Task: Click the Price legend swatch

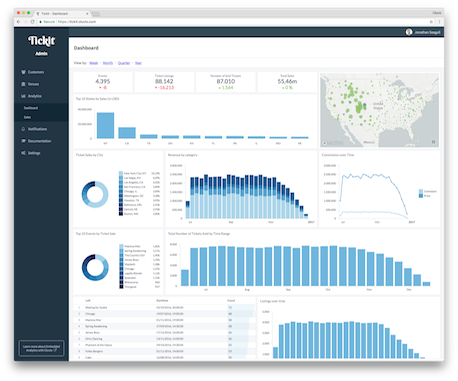Action: tap(421, 196)
